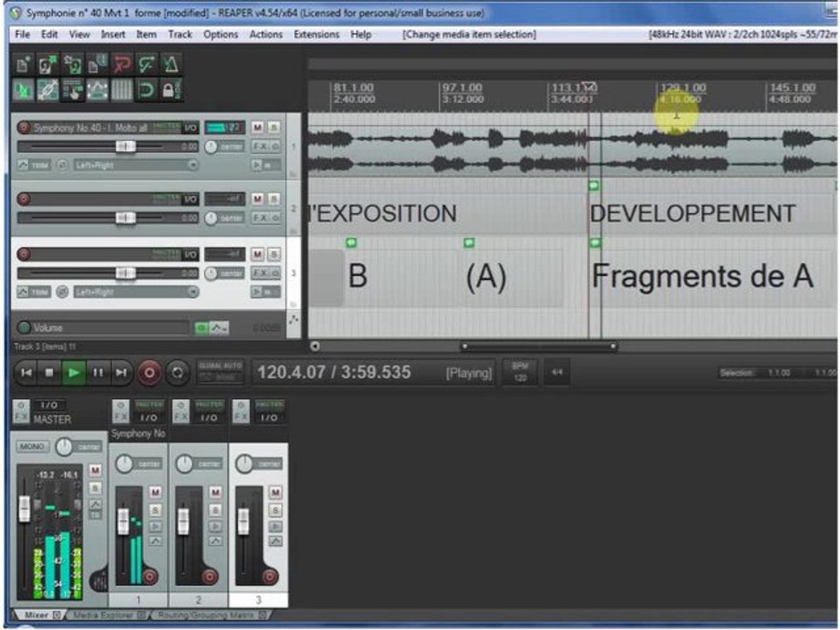Image resolution: width=840 pixels, height=630 pixels.
Task: Arm record on Symphony No.40 track
Action: click(x=24, y=128)
